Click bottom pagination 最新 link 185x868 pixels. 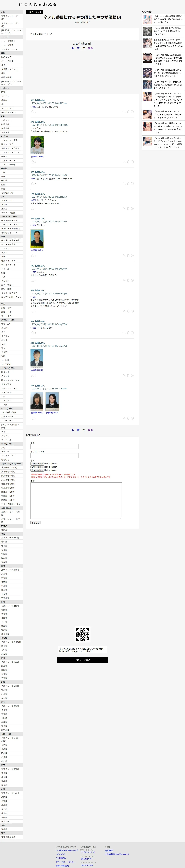[90, 430]
